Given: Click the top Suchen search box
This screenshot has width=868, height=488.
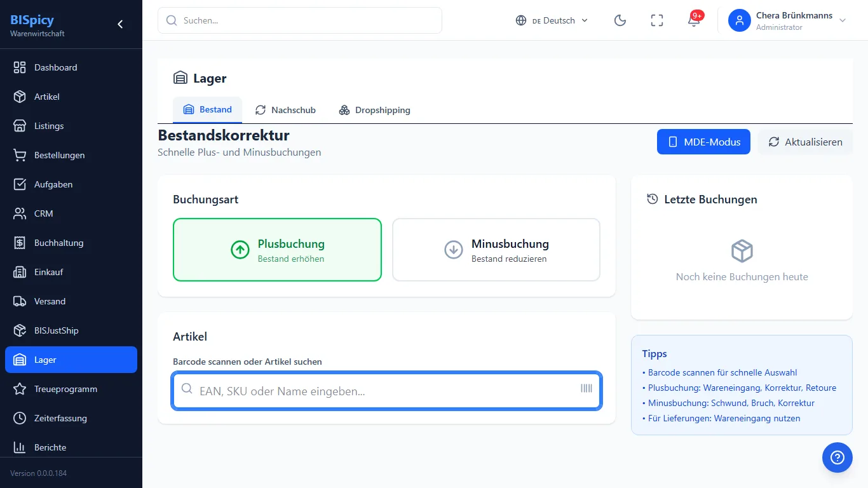Looking at the screenshot, I should (300, 20).
